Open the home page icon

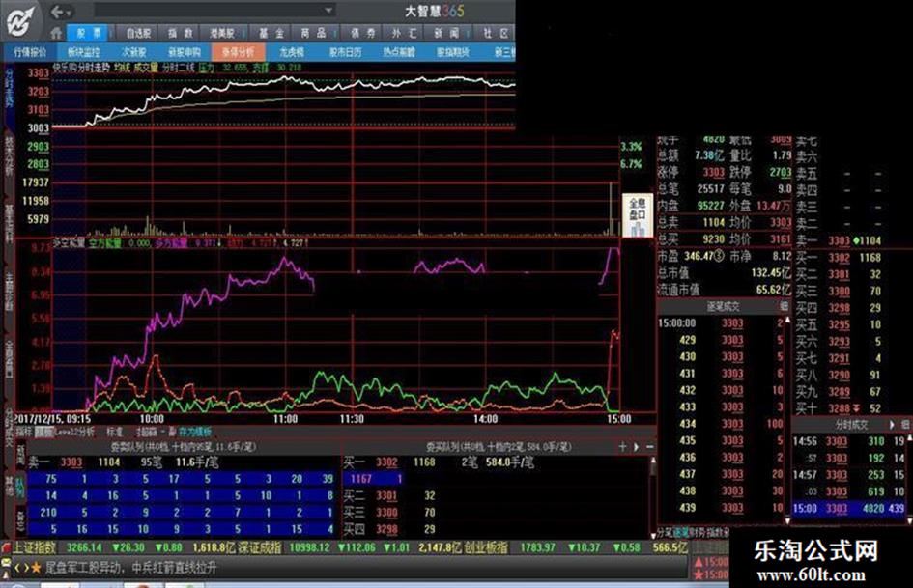click(x=56, y=33)
